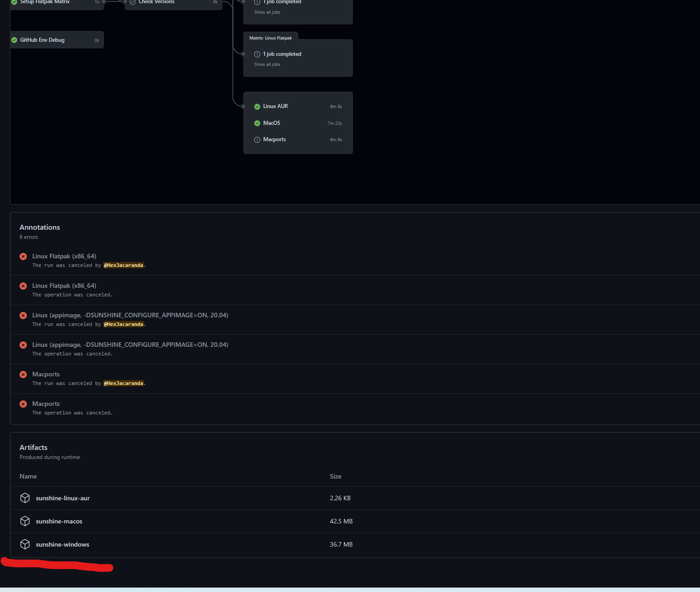Viewport: 700px width, 592px height.
Task: Open the Linux AUR job
Action: (x=275, y=106)
